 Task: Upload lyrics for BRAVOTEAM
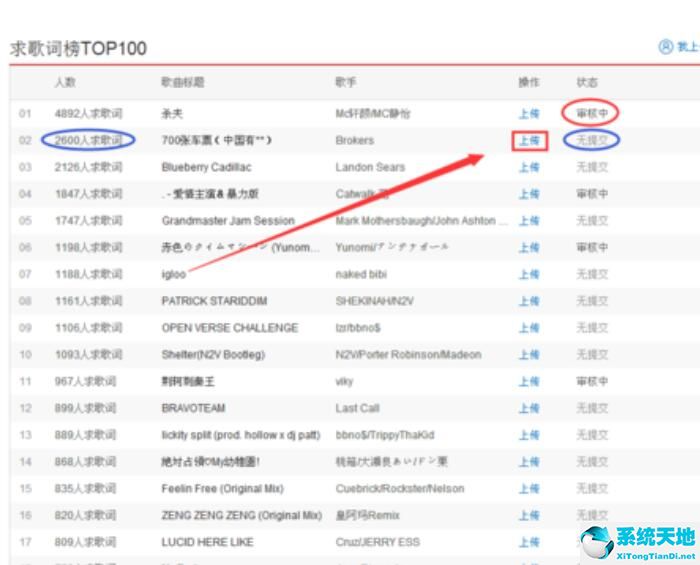point(529,408)
